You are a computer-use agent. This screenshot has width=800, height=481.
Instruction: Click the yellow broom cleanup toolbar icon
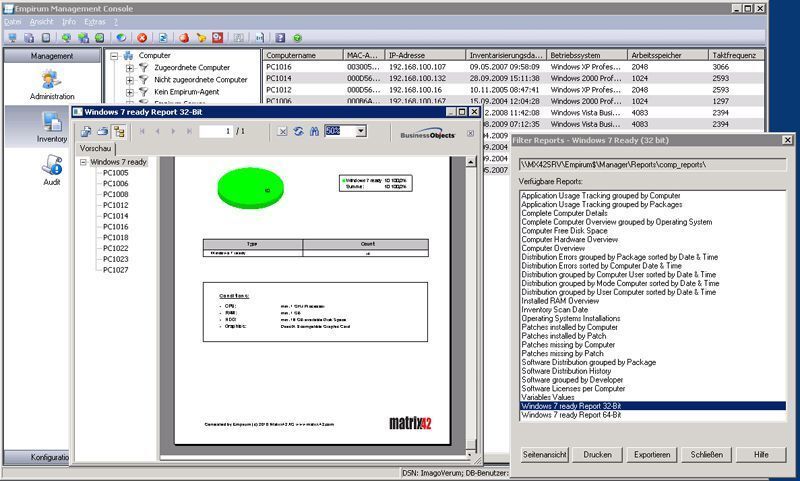point(201,38)
